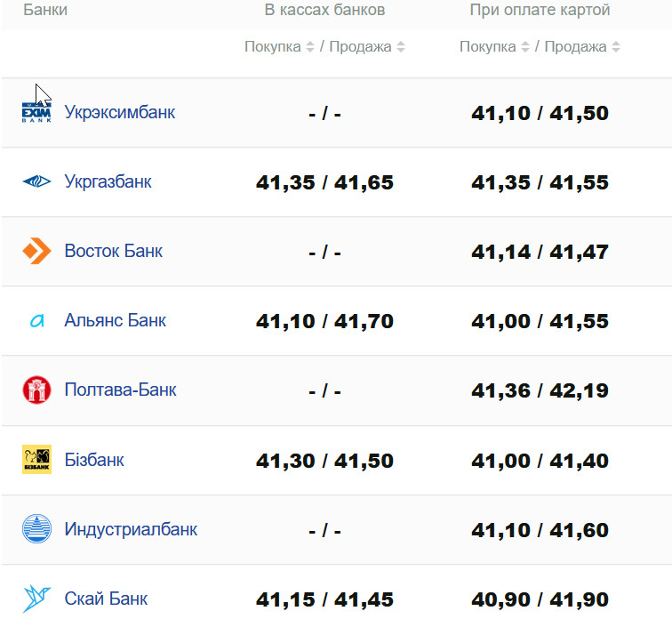Click the Укрэксимбанк EXIM logo icon
The height and width of the screenshot is (627, 672).
point(36,112)
